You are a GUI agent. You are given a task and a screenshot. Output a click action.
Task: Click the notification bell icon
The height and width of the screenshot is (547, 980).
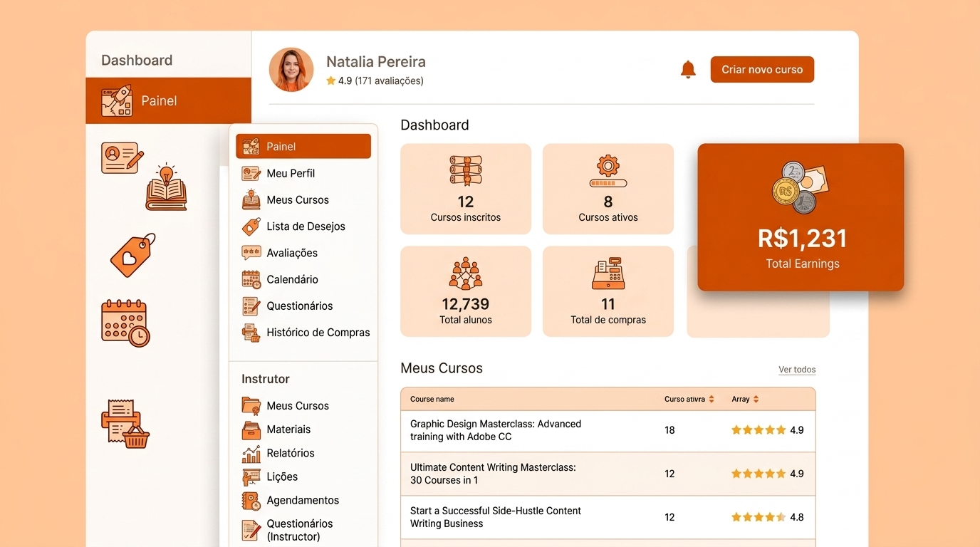[x=688, y=70]
